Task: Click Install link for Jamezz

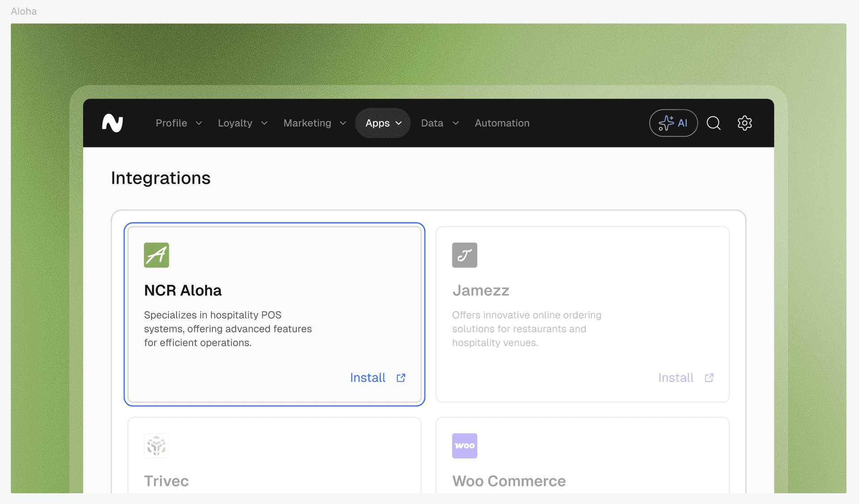Action: 675,378
